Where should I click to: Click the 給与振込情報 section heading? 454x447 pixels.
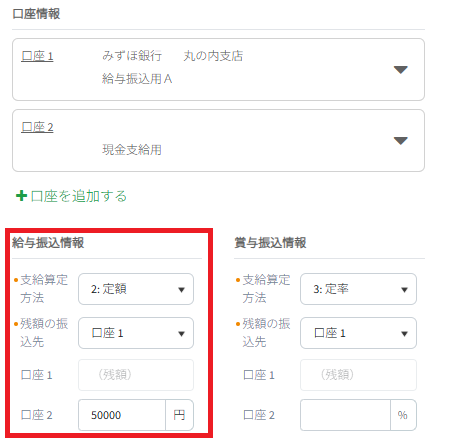pos(48,243)
